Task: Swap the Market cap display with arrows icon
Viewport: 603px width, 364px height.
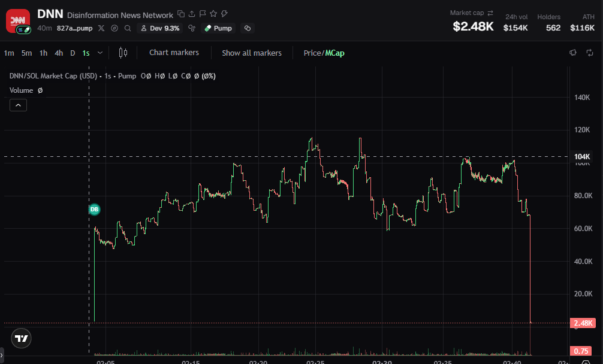Action: coord(490,13)
